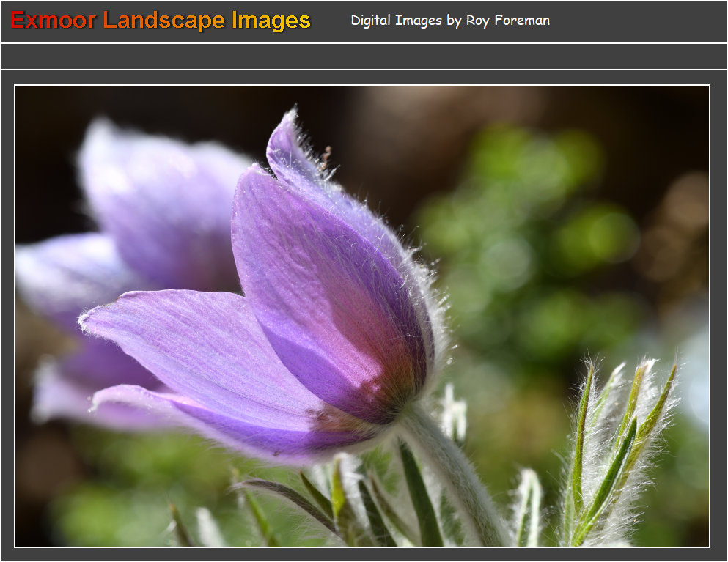This screenshot has height=562, width=728.
Task: Click the 'Digital Images by Roy Foreman' subtitle
Action: [x=450, y=21]
